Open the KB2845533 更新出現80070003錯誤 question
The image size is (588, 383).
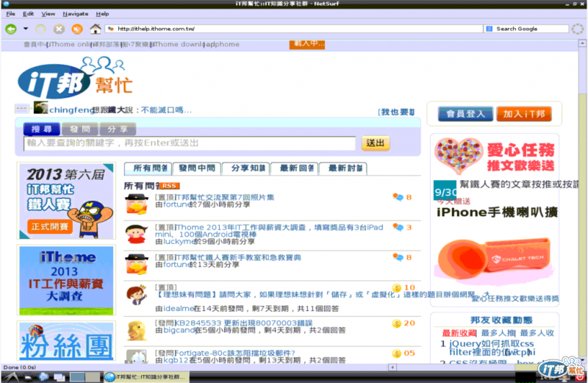(244, 323)
